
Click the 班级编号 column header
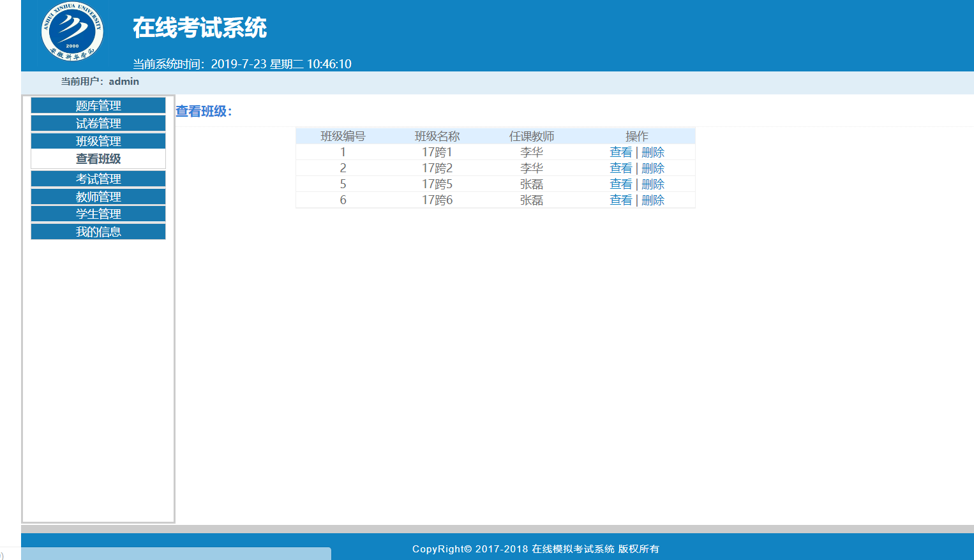tap(343, 136)
